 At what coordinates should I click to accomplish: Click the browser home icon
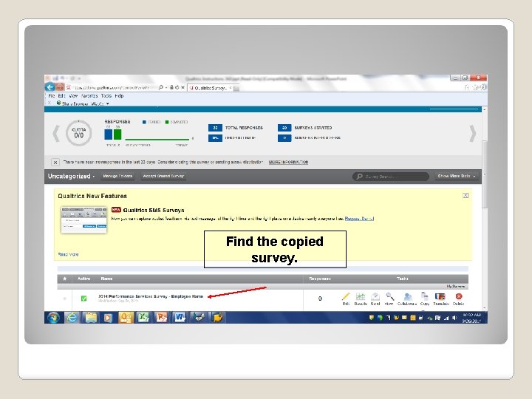pos(467,87)
